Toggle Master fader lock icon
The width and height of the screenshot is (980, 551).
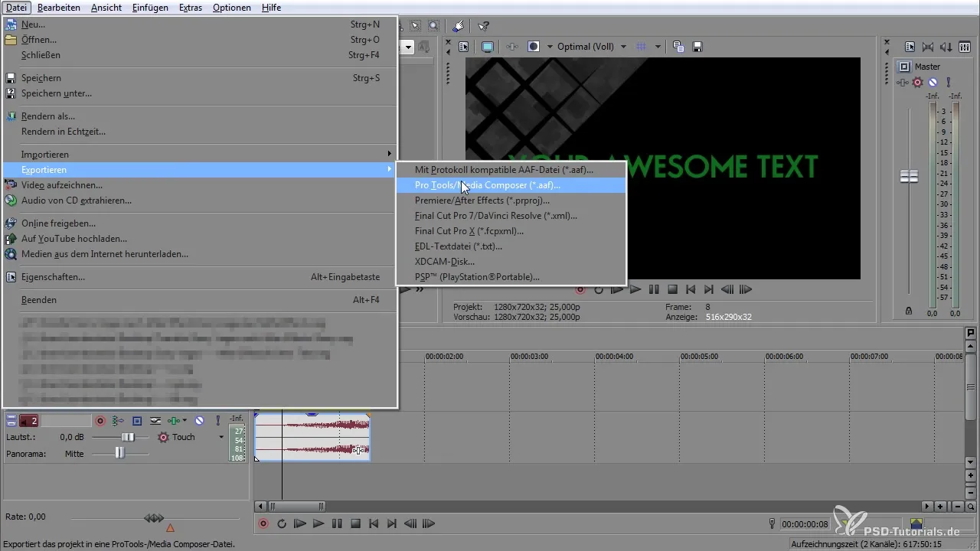[x=909, y=311]
